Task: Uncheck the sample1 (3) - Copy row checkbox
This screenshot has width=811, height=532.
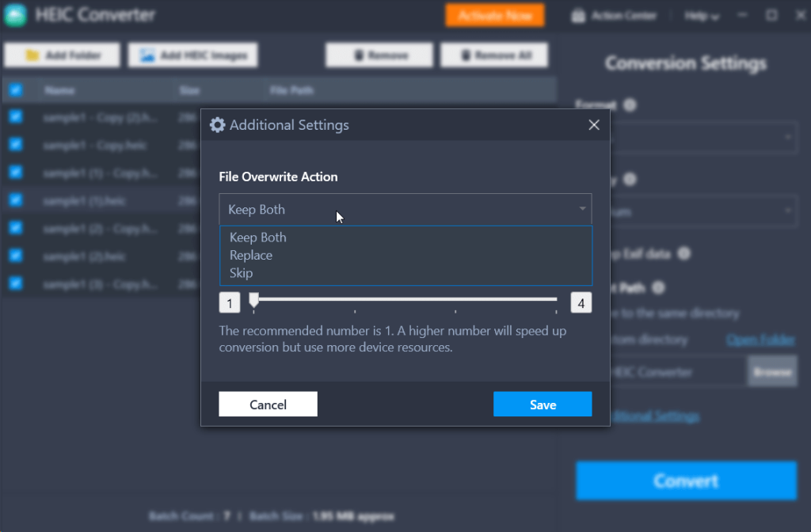Action: tap(16, 283)
